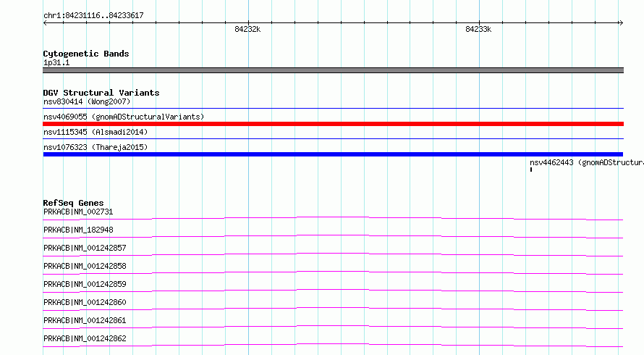Open transcript PRKACB|NM_001242861
The width and height of the screenshot is (644, 355).
tap(85, 320)
